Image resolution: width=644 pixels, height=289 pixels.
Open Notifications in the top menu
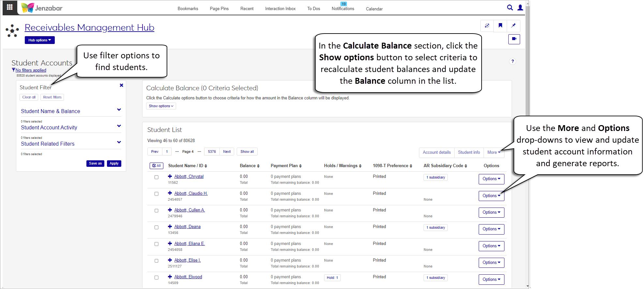(343, 9)
